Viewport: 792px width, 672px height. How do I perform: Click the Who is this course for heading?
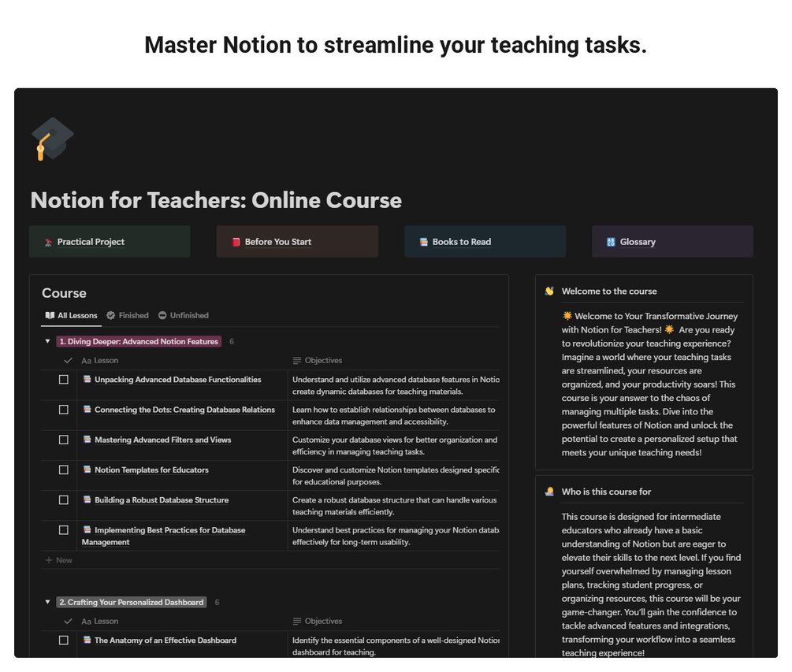[606, 492]
